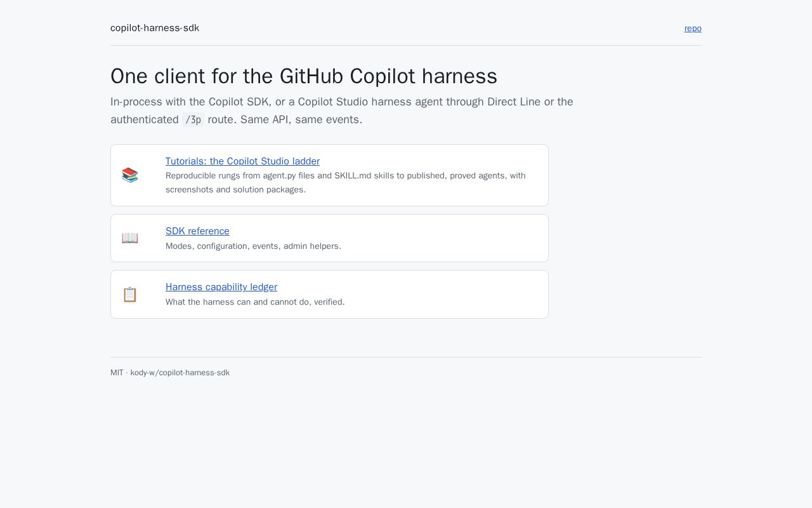Click the description starting 'Reproducible rungs from agent.py'
This screenshot has height=508, width=812.
(x=346, y=182)
